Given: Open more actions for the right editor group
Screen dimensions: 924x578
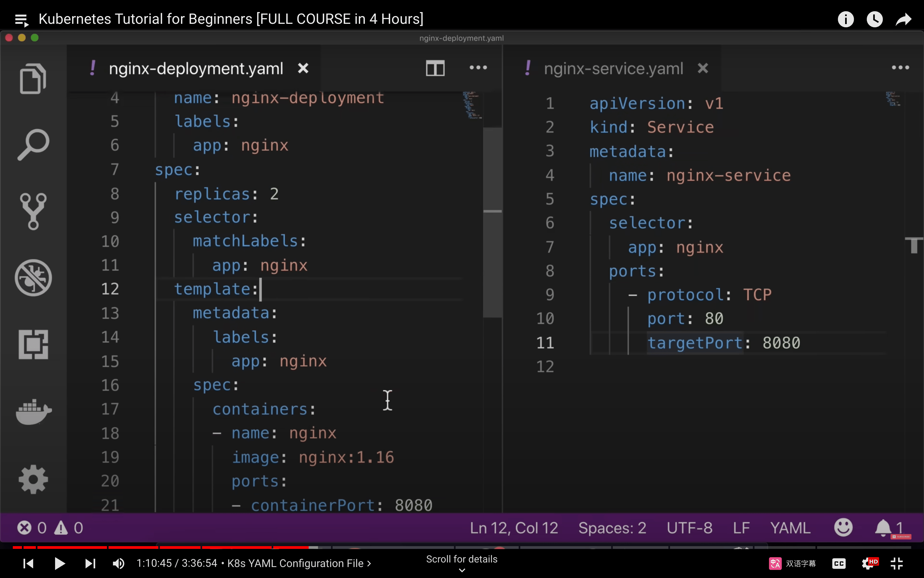Looking at the screenshot, I should pos(900,68).
